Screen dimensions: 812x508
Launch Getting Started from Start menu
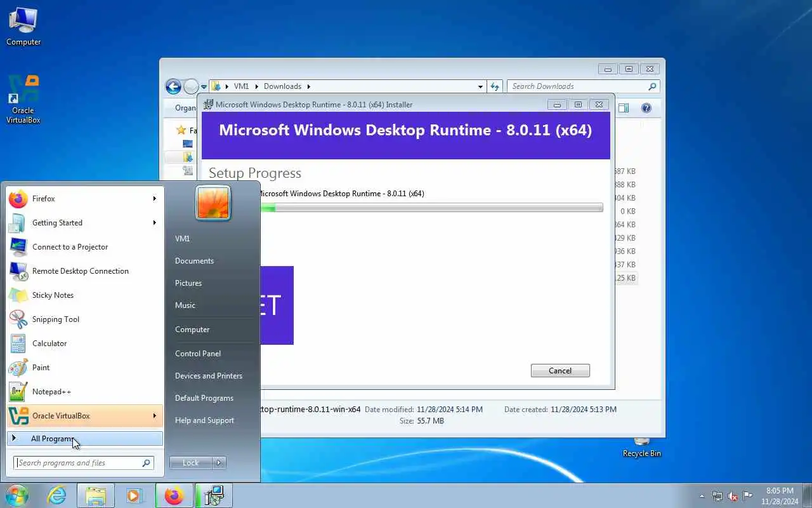[x=84, y=223]
